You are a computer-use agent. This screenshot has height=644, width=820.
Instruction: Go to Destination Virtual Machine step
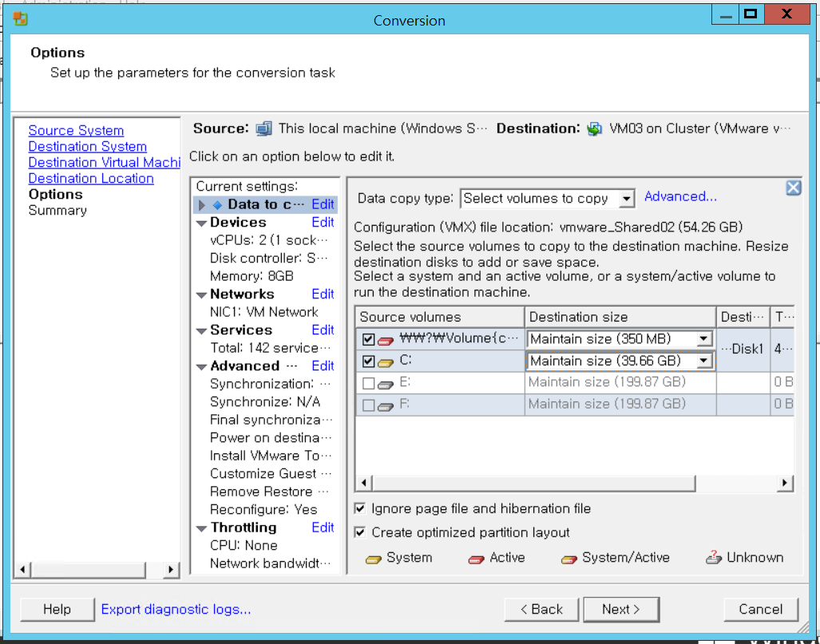(104, 162)
